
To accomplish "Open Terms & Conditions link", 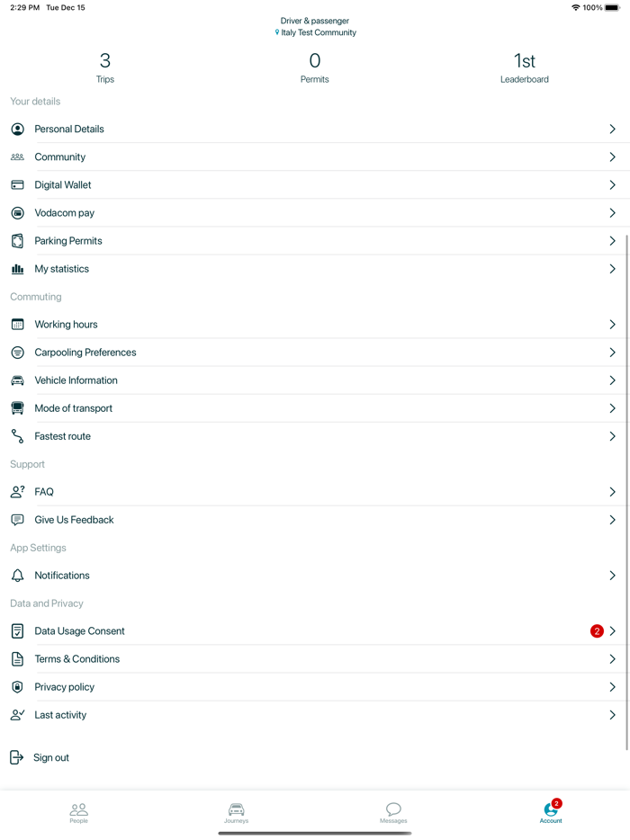I will [77, 659].
